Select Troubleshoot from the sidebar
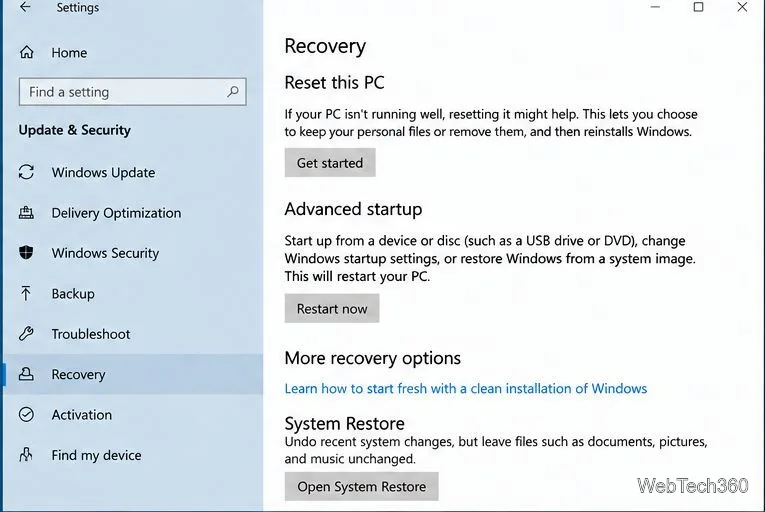 coord(91,334)
